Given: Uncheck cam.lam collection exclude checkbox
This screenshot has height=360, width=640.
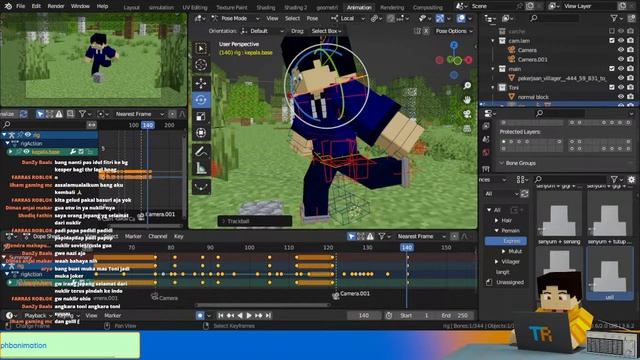Looking at the screenshot, I should click(611, 40).
